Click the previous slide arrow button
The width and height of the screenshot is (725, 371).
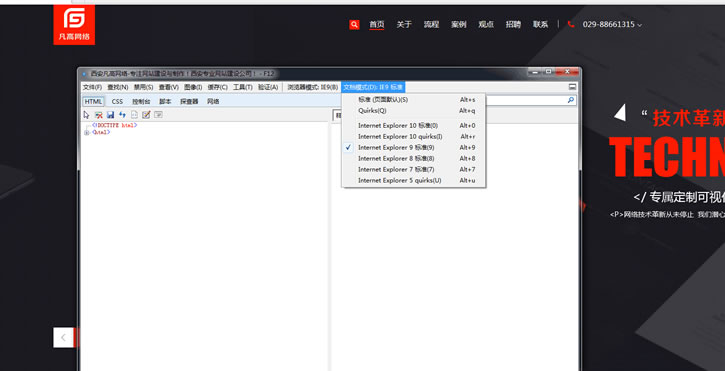pos(63,337)
